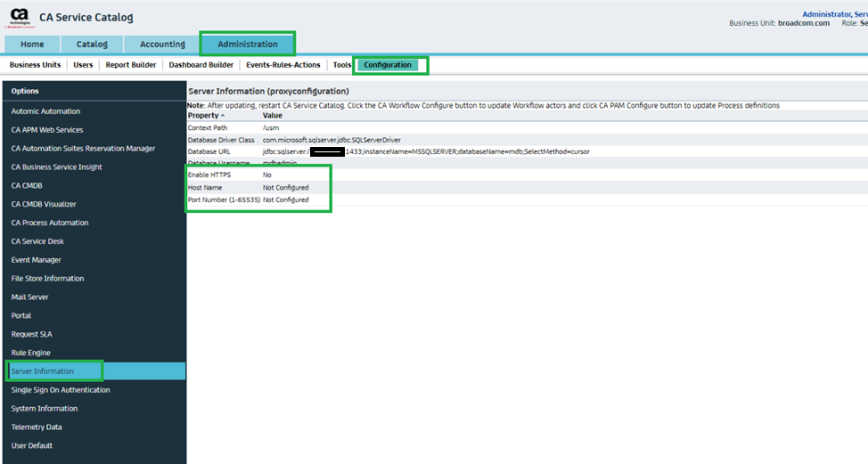Select the Configuration submenu
Screen dimensions: 868x464
pyautogui.click(x=388, y=65)
